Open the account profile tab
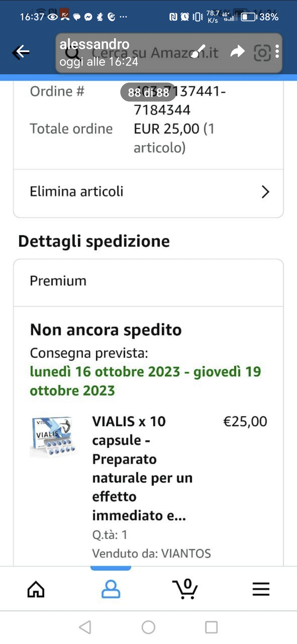This screenshot has width=297, height=644. click(x=111, y=589)
